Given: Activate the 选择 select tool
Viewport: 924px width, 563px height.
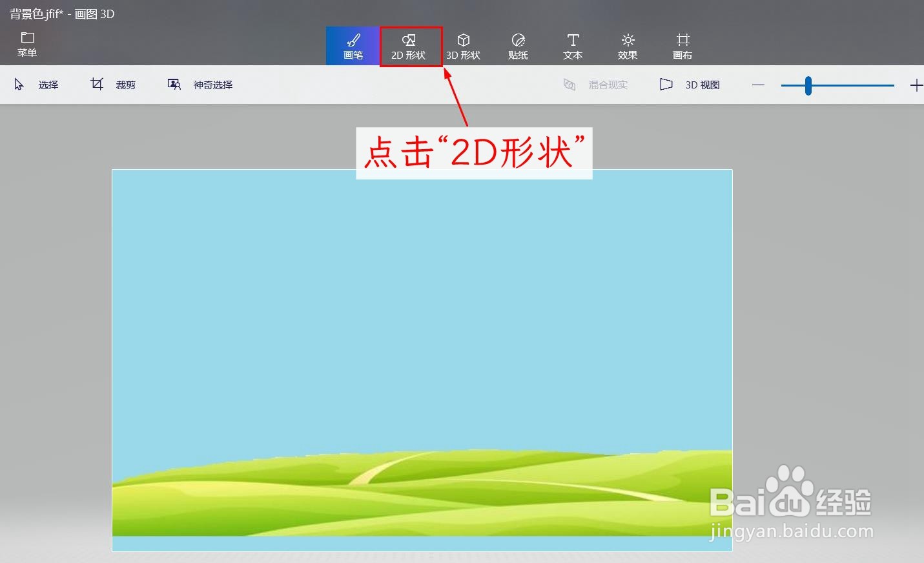Looking at the screenshot, I should pos(36,85).
